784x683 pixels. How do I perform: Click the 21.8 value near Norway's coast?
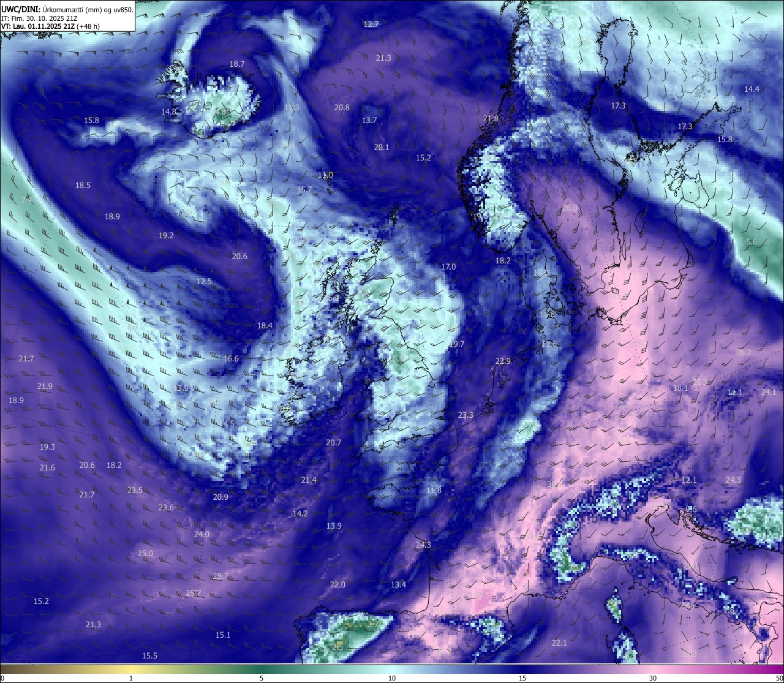[491, 118]
